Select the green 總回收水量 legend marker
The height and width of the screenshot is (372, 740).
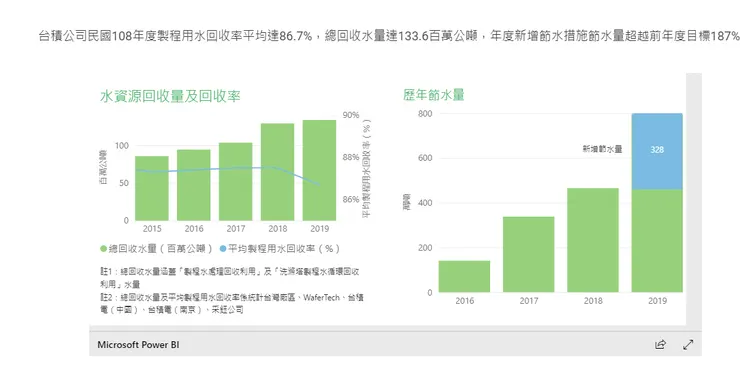pos(104,249)
